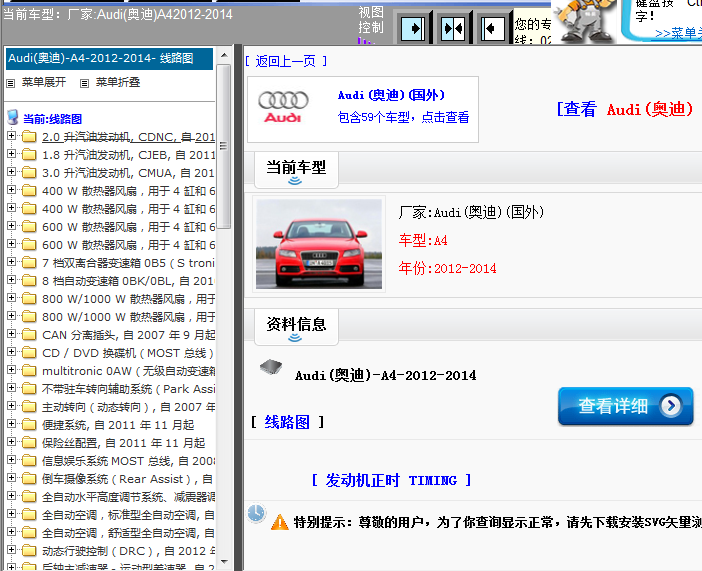Select the second 600 W 散热器风扇 row
The image size is (702, 571).
pos(128,245)
